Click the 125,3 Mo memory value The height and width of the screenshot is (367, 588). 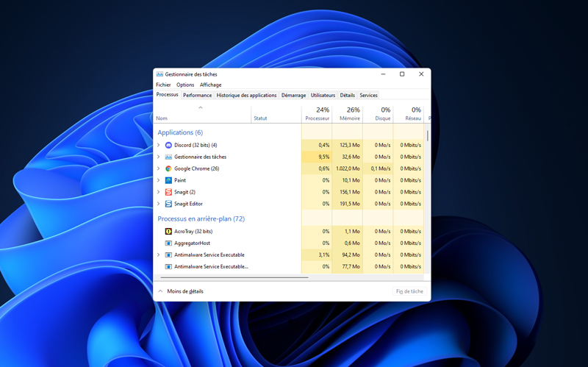click(x=350, y=145)
